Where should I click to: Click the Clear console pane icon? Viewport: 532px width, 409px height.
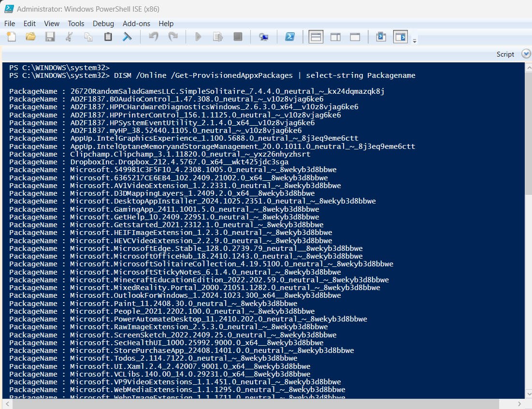[127, 37]
